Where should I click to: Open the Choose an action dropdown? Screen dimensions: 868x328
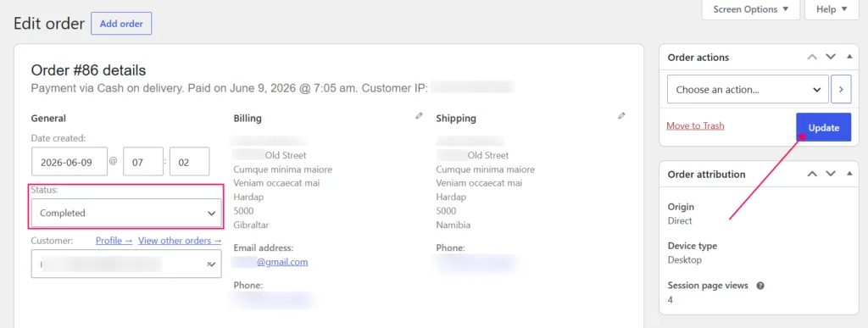[x=748, y=90]
